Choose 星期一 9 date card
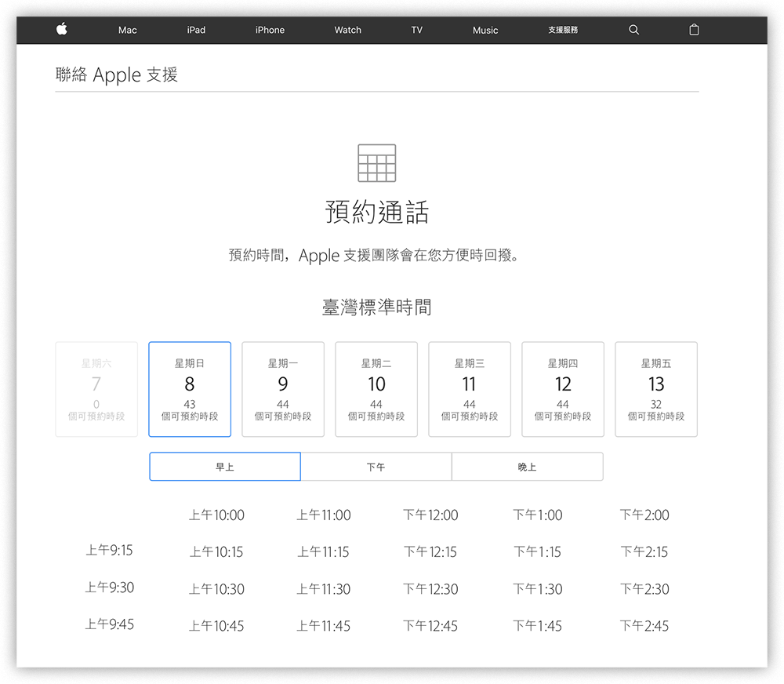This screenshot has height=684, width=784. 283,389
